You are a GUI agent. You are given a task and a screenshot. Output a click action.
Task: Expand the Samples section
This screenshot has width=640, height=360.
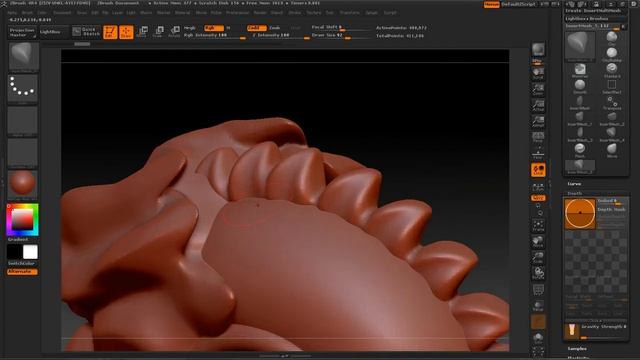click(x=578, y=349)
